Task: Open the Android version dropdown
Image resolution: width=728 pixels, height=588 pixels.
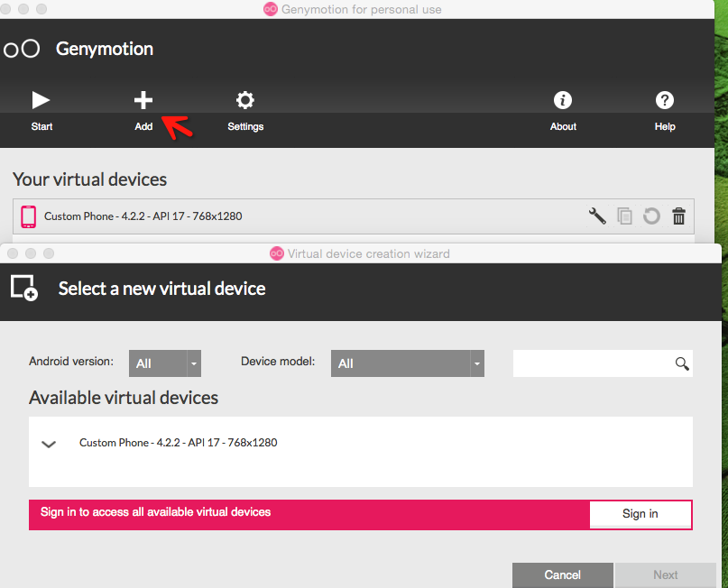Action: pyautogui.click(x=165, y=363)
